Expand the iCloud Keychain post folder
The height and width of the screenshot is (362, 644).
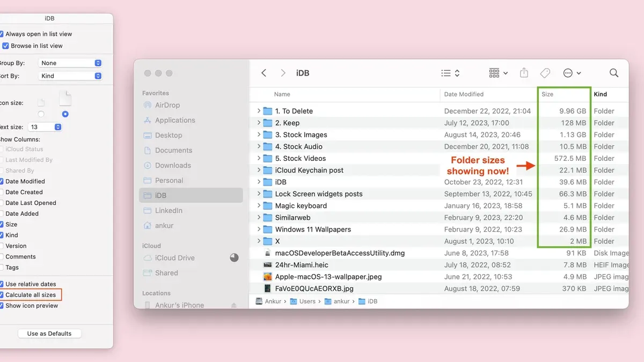click(259, 170)
